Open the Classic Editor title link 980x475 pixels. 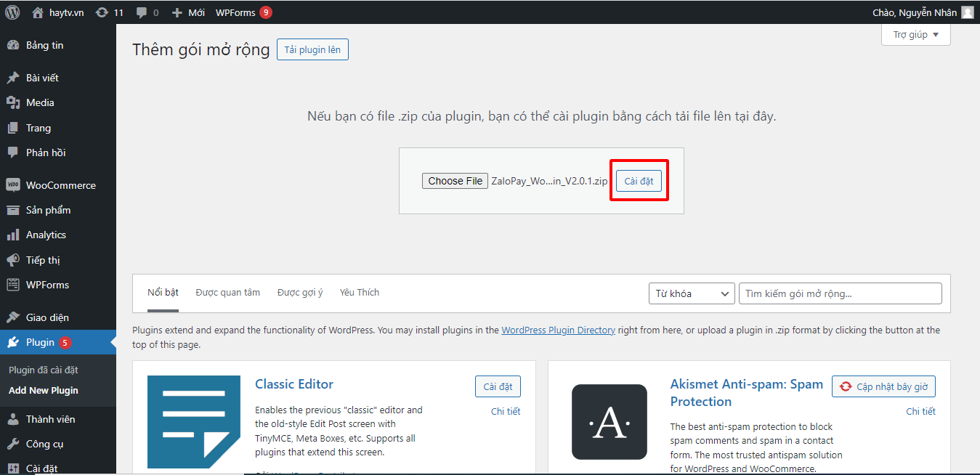click(x=294, y=384)
